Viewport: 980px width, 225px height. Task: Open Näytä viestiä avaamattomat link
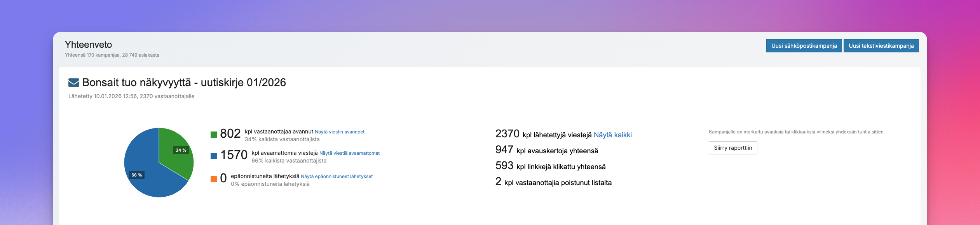pos(349,153)
